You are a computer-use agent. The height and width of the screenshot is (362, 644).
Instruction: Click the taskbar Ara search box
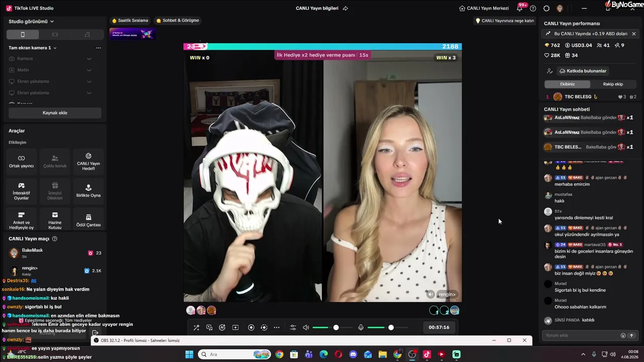(234, 354)
